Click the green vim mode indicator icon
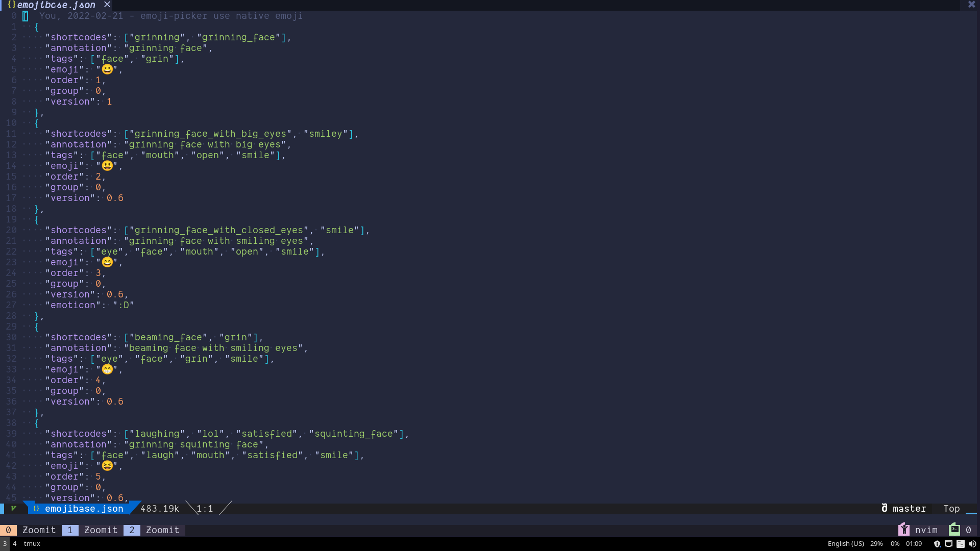The height and width of the screenshot is (551, 980). [x=14, y=508]
